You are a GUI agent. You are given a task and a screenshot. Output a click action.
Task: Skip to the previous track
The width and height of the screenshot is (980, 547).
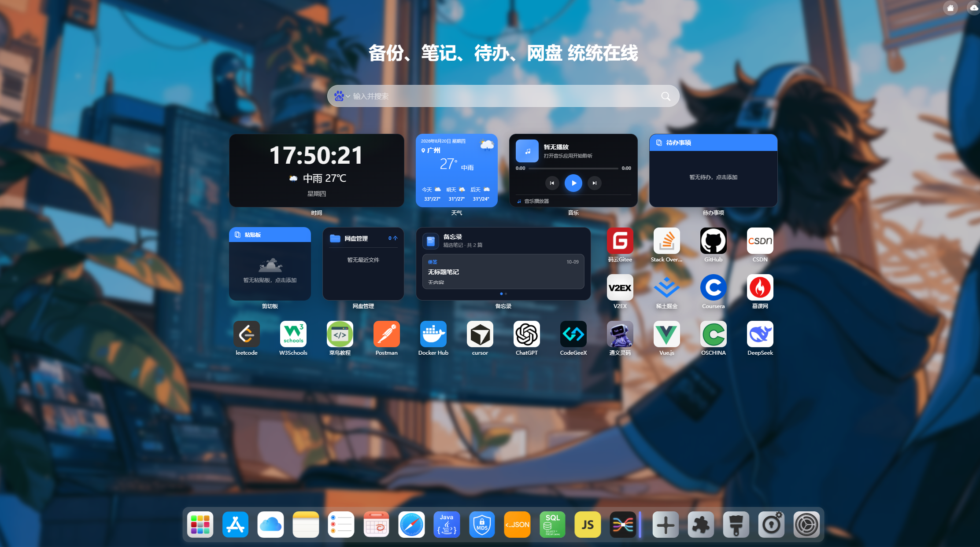click(552, 183)
